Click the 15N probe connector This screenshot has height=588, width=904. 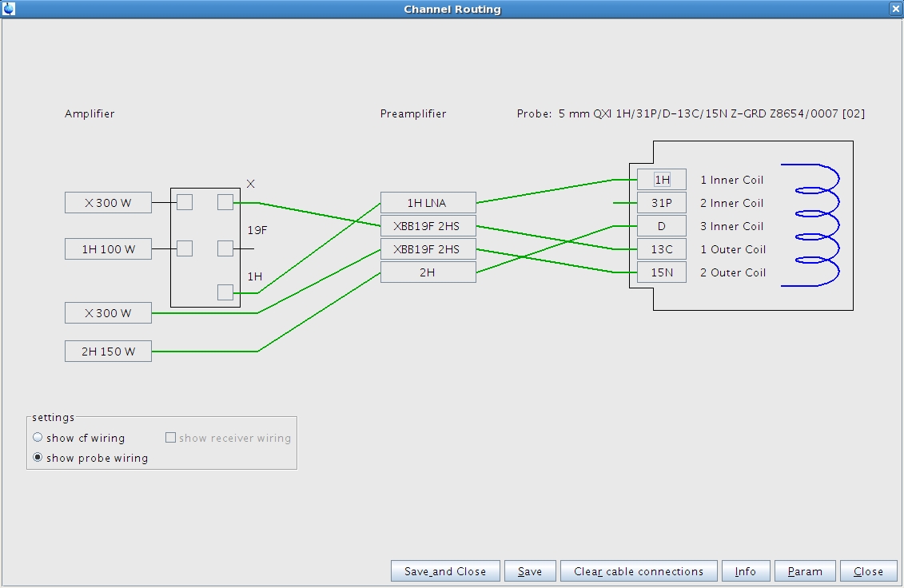[662, 272]
